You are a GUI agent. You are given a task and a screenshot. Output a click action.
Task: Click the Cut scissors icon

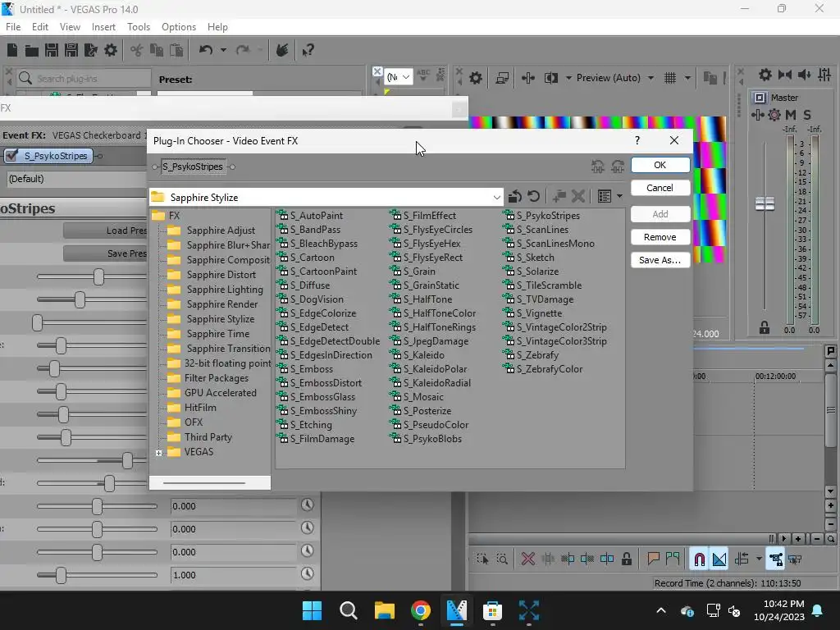(x=137, y=50)
